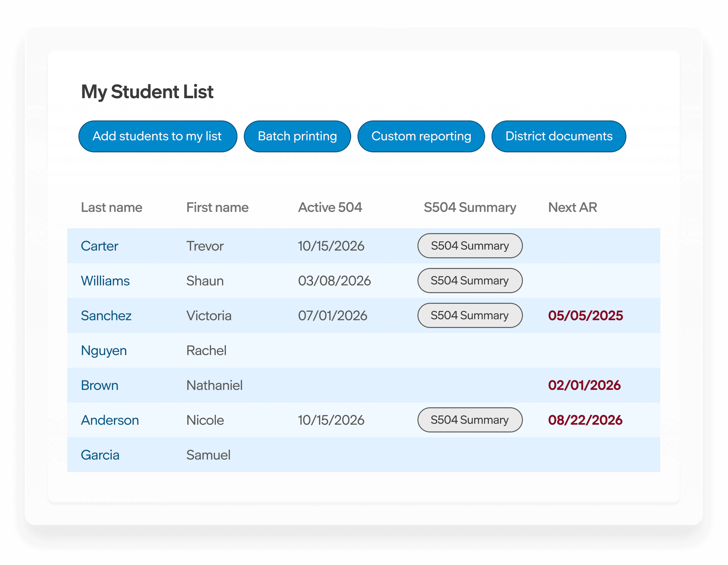Click first name Nicole
This screenshot has height=565, width=728.
(x=205, y=420)
